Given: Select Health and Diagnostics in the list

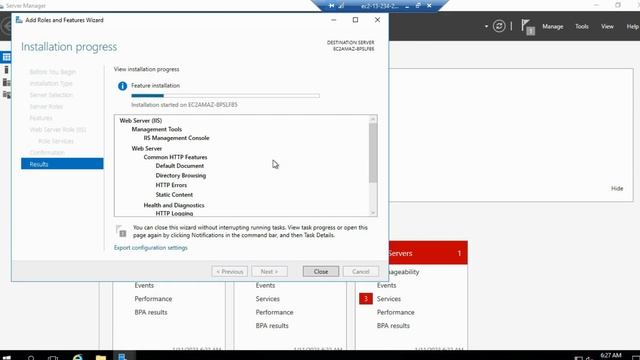Looking at the screenshot, I should (x=174, y=205).
